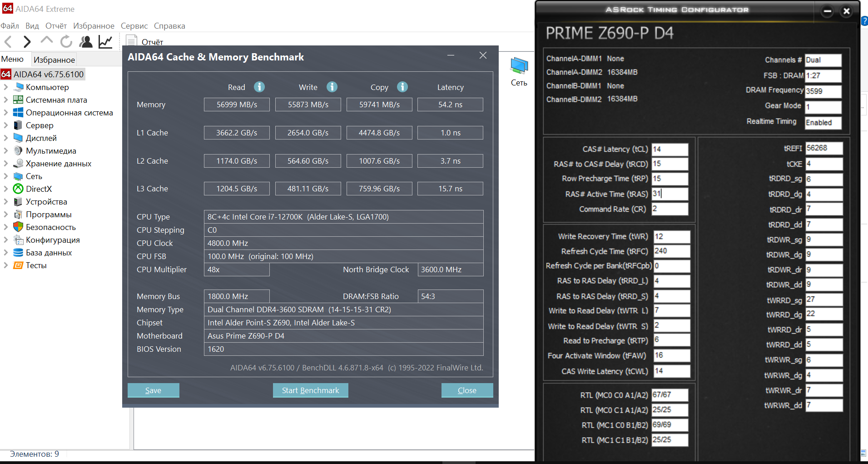Click the Gear Mode field
868x464 pixels.
[x=823, y=107]
